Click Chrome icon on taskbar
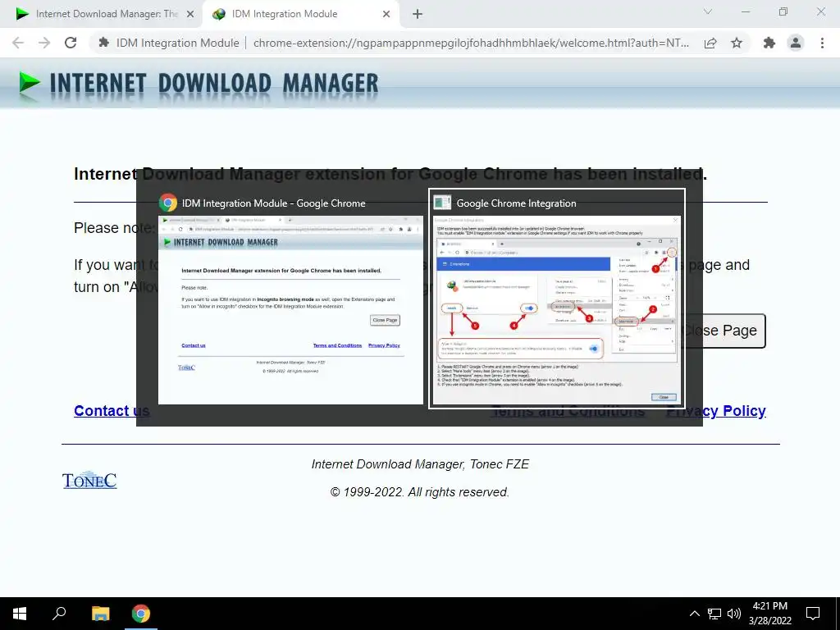This screenshot has width=840, height=630. 141,614
